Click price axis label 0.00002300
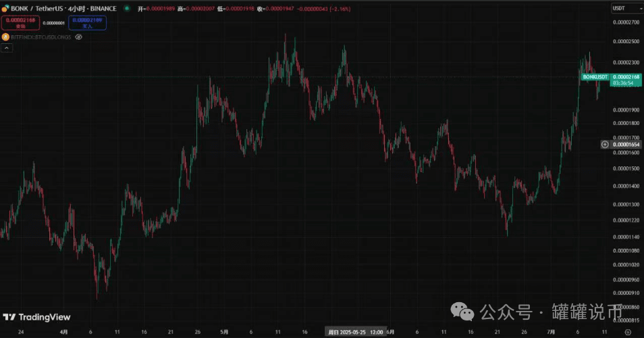This screenshot has height=338, width=644. click(x=626, y=62)
